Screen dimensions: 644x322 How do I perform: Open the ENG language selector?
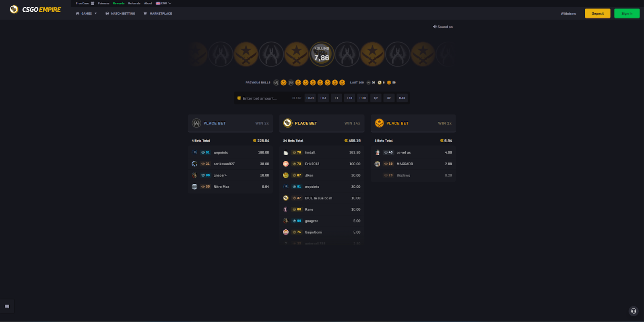point(163,3)
